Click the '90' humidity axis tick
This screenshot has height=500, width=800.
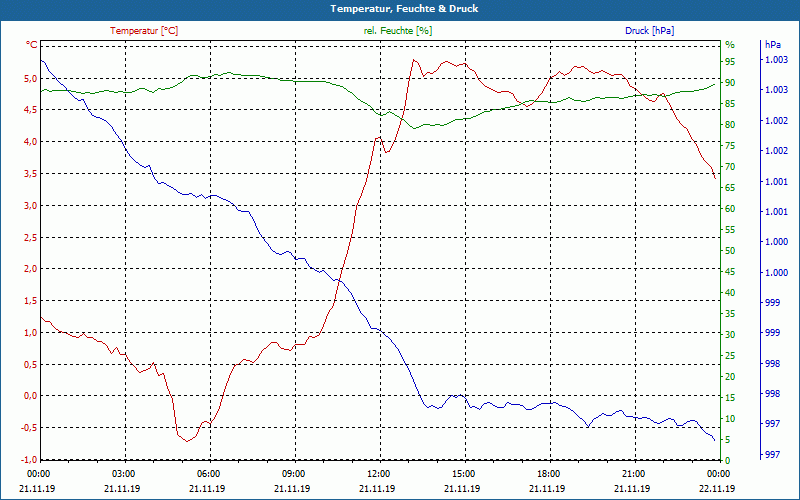(x=730, y=83)
